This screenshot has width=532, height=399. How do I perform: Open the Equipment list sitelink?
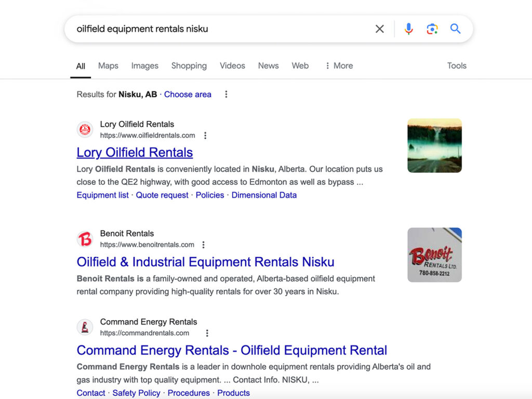coord(102,195)
